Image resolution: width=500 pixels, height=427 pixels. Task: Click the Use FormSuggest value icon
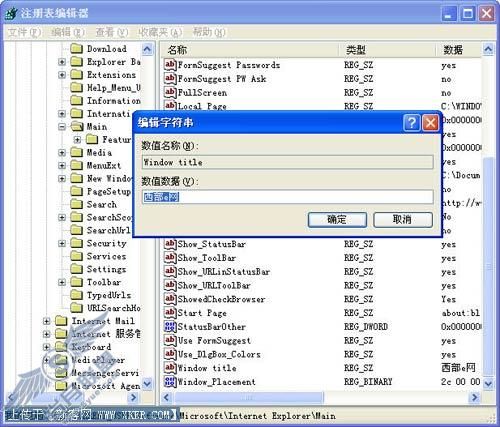pos(170,340)
